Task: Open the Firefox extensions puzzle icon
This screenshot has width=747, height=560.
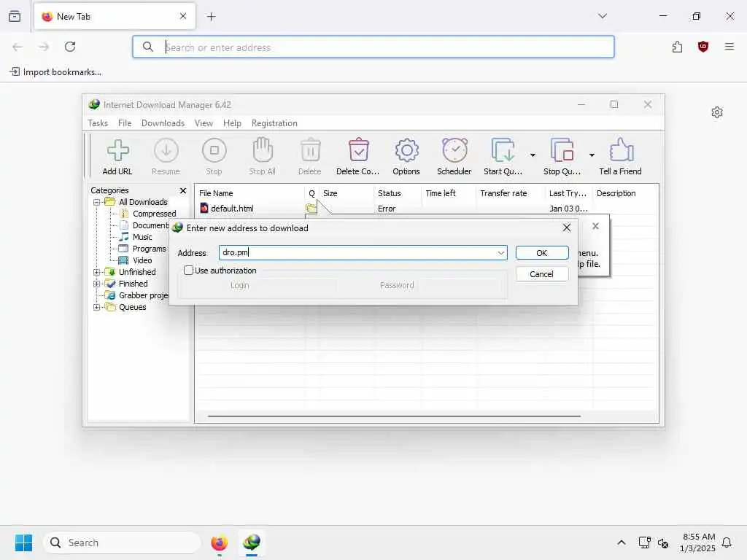Action: [678, 47]
